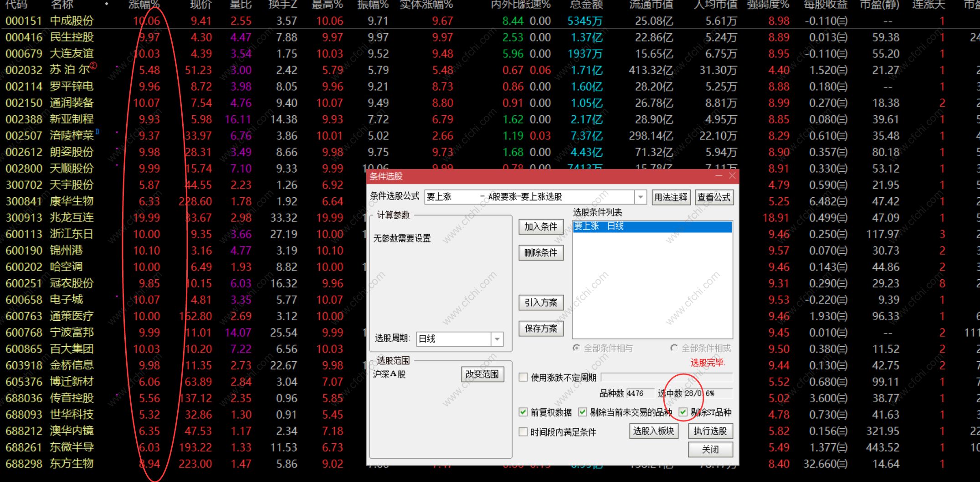This screenshot has width=980, height=482.
Task: Click the 用法注释 button
Action: [x=671, y=197]
